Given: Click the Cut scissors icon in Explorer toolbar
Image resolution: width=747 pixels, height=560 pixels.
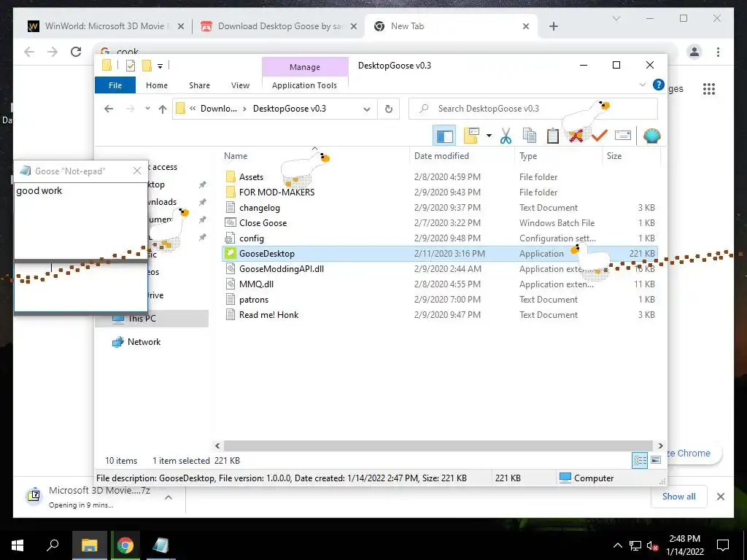Looking at the screenshot, I should tap(506, 136).
